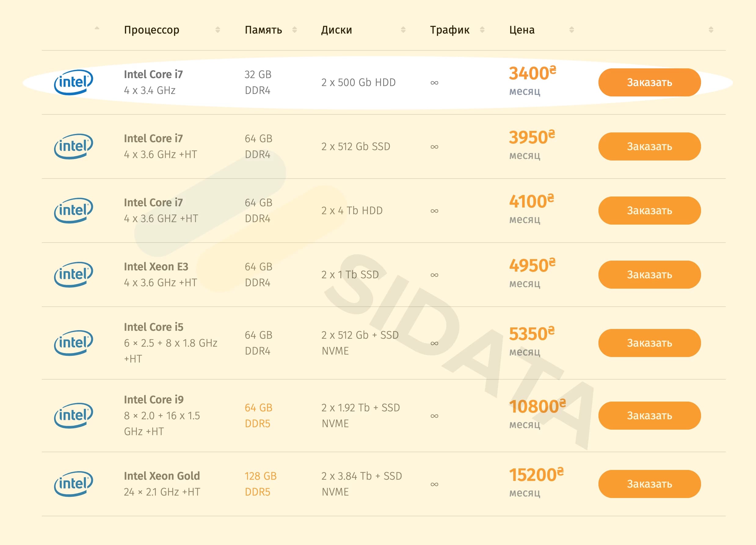Click the Цена column header label
Image resolution: width=756 pixels, height=545 pixels.
pyautogui.click(x=522, y=30)
